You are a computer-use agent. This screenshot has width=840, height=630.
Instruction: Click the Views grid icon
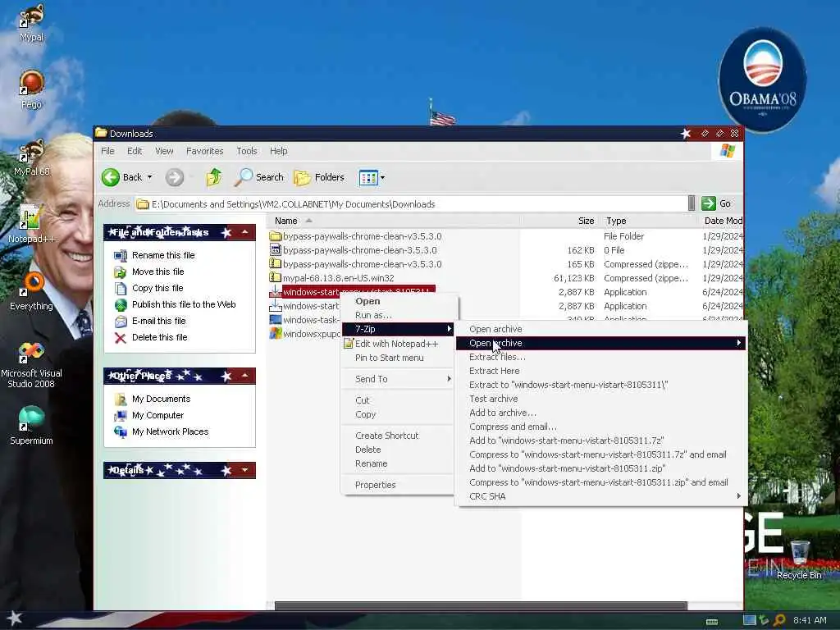tap(368, 177)
